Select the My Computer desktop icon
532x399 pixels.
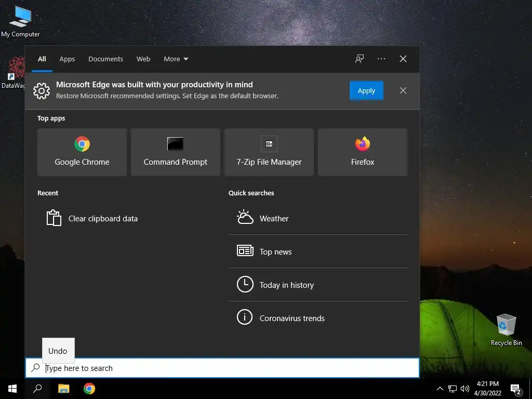click(x=20, y=21)
